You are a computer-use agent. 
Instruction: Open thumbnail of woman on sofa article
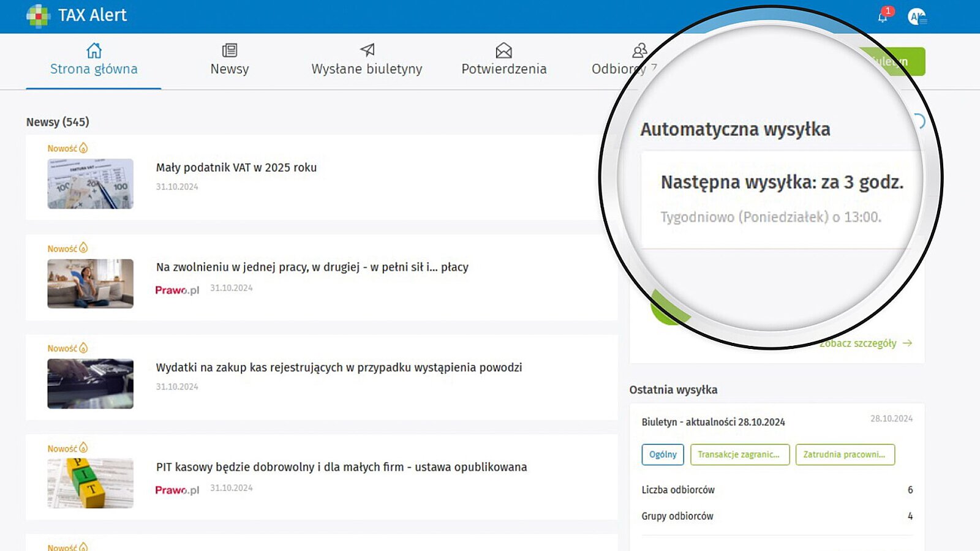(x=90, y=283)
